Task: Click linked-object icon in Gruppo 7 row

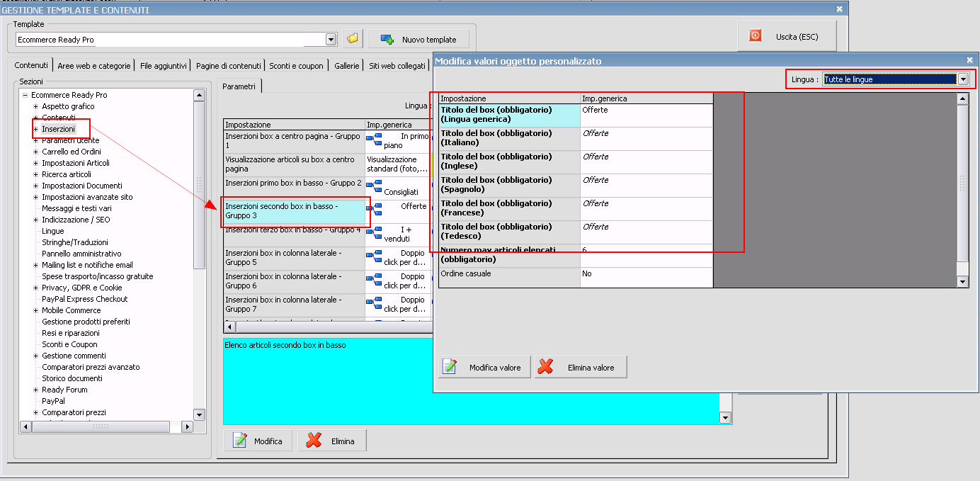Action: (375, 303)
